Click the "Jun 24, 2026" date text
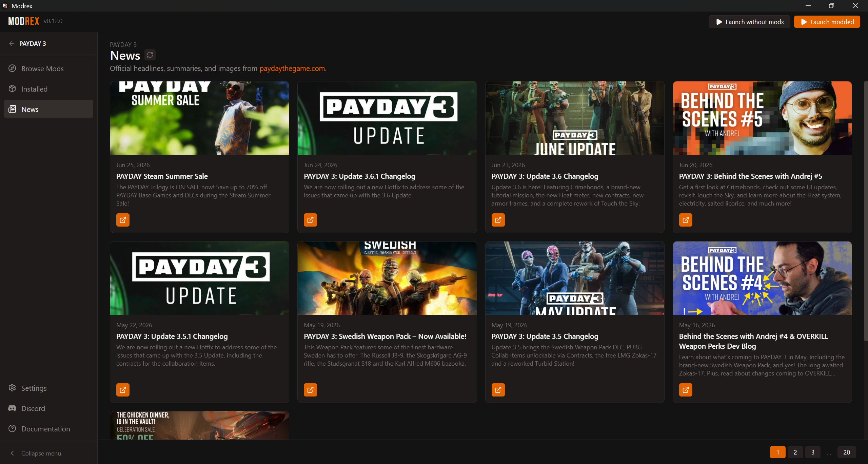The image size is (868, 464). (320, 165)
